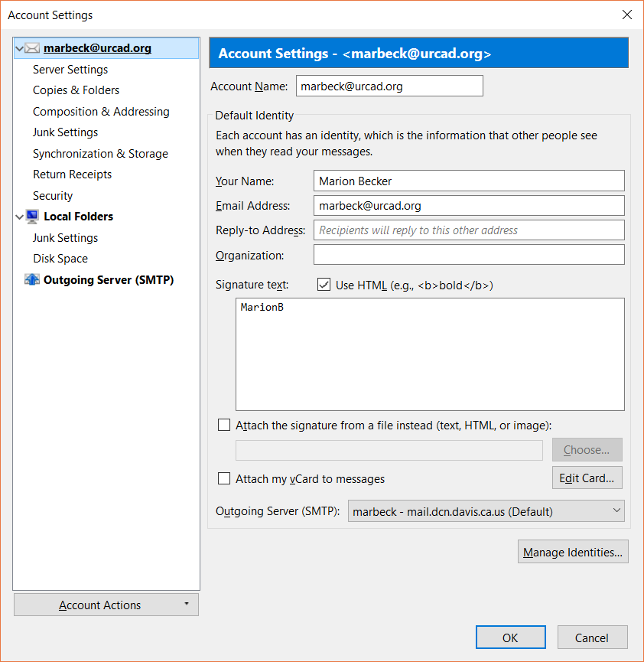Click the Manage Identities button
The width and height of the screenshot is (644, 662).
573,552
